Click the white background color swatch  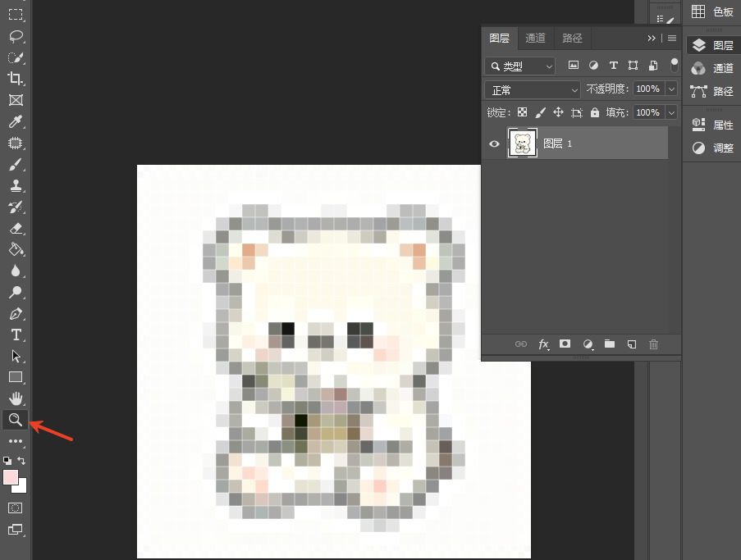click(22, 487)
